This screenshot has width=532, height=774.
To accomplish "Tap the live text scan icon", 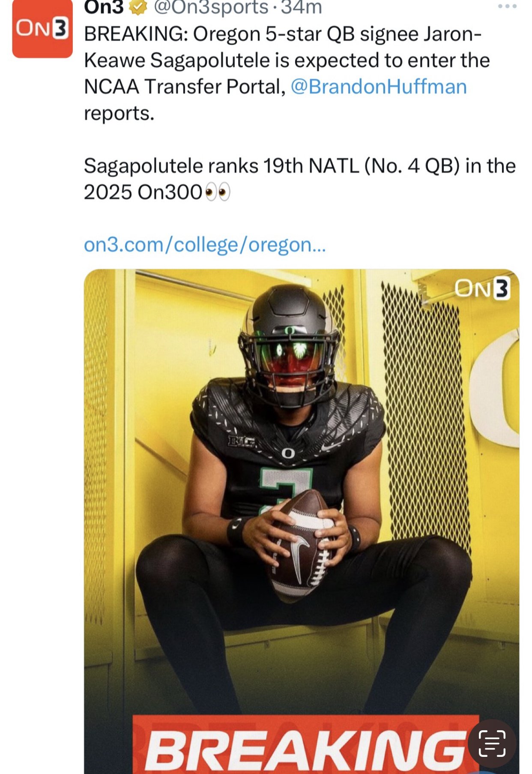I will pyautogui.click(x=492, y=744).
